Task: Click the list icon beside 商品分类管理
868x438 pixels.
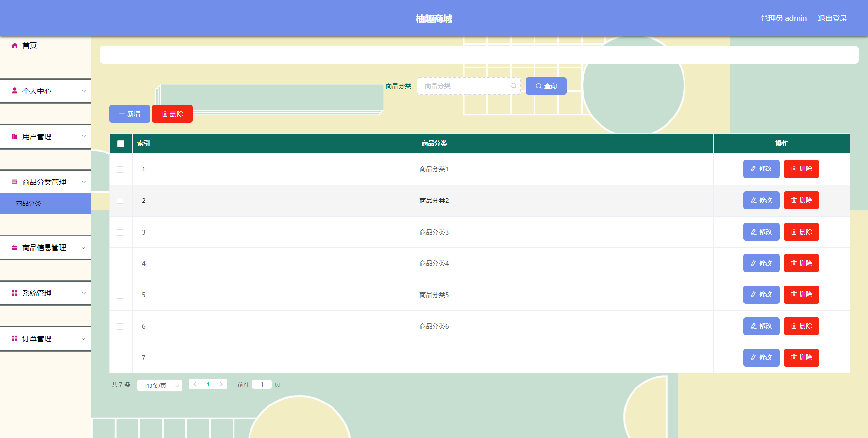Action: pyautogui.click(x=14, y=182)
